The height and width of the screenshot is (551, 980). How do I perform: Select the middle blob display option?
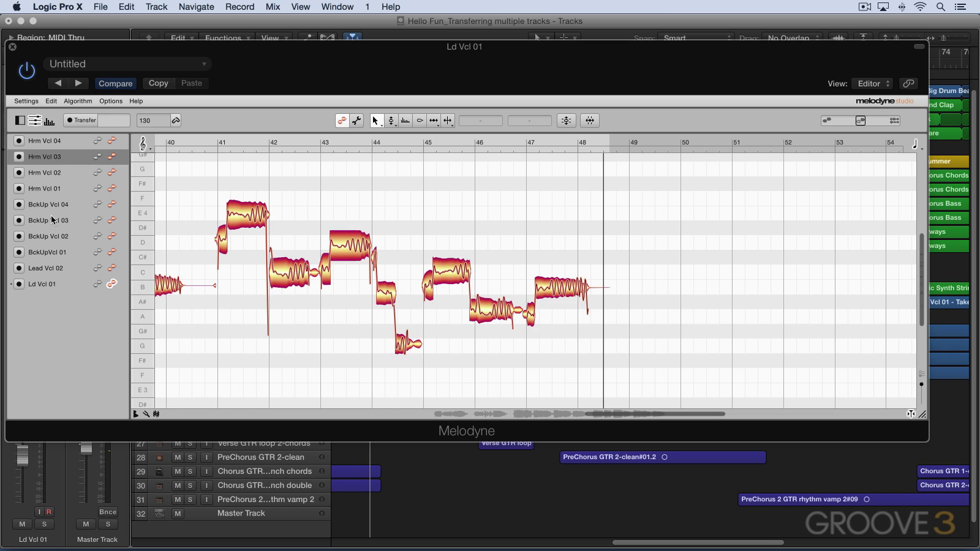click(861, 121)
